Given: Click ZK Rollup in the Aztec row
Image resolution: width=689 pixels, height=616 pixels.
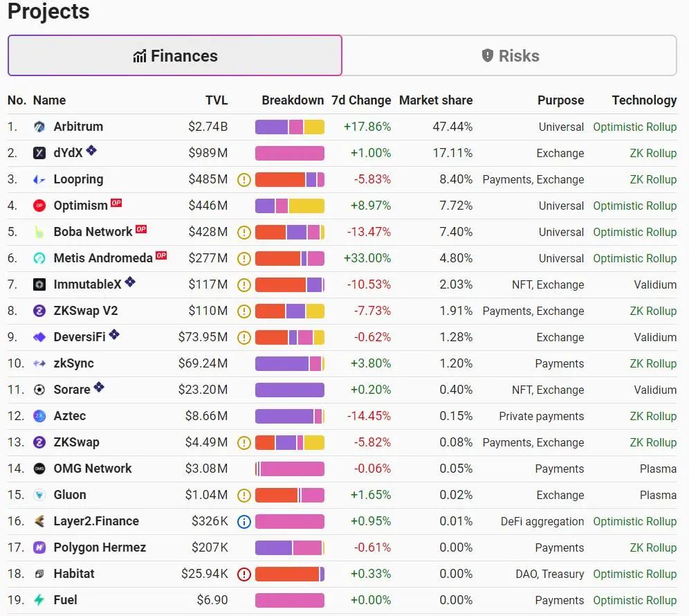Looking at the screenshot, I should point(653,416).
